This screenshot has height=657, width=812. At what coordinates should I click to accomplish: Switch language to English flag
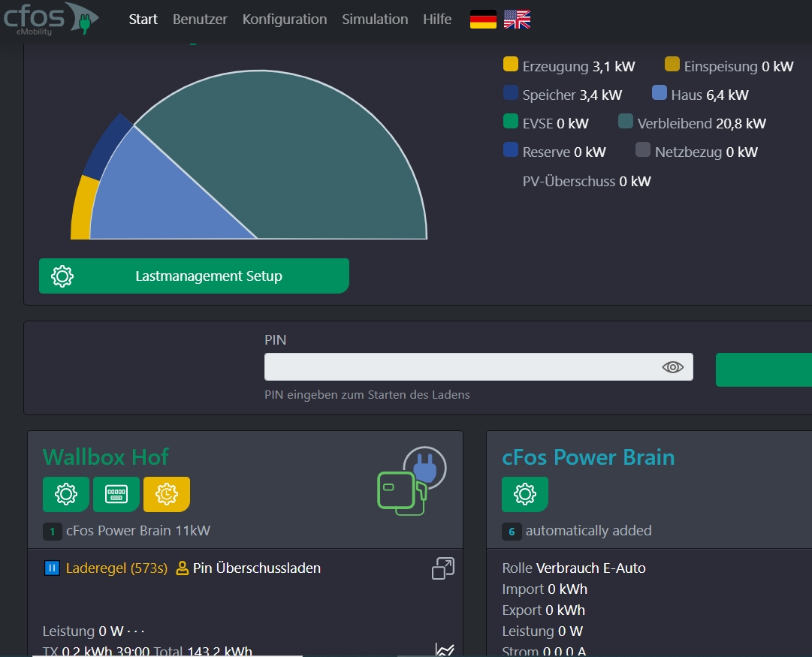(x=517, y=20)
